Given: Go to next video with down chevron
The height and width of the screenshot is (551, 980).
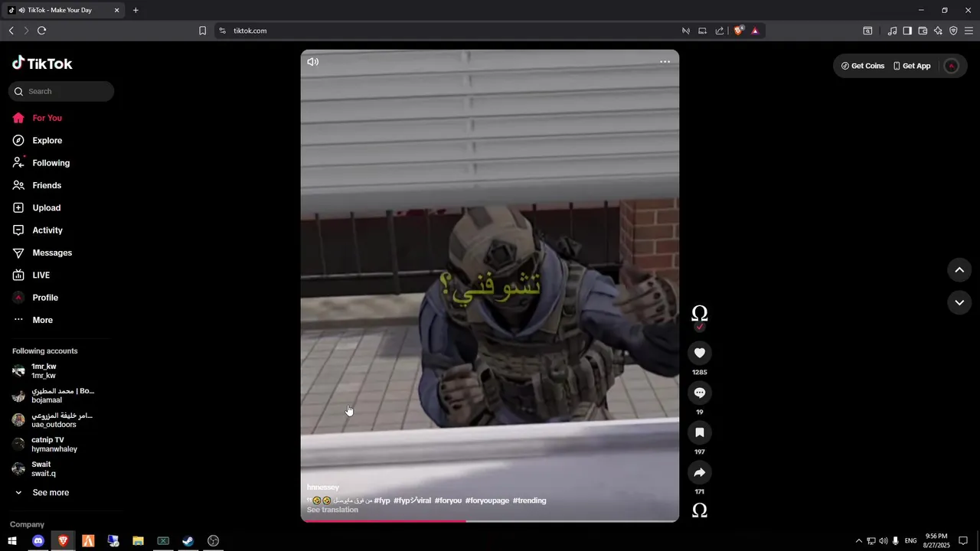Looking at the screenshot, I should pyautogui.click(x=959, y=302).
